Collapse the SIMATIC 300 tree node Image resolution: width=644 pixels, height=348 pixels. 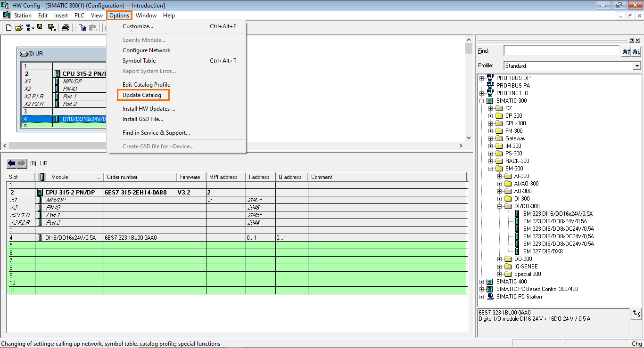point(482,101)
